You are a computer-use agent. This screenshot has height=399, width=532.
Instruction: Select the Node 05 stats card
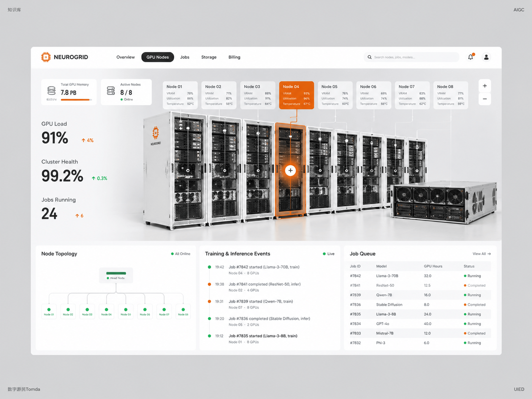tap(335, 95)
